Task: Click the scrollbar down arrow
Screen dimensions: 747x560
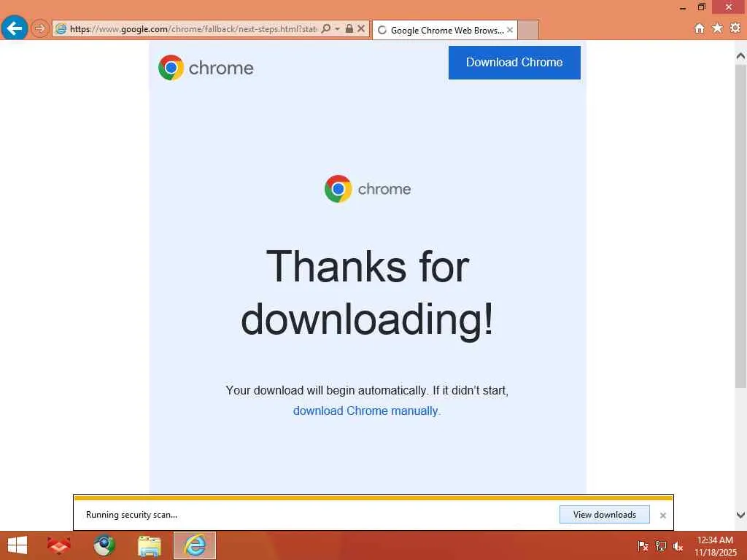Action: click(740, 515)
